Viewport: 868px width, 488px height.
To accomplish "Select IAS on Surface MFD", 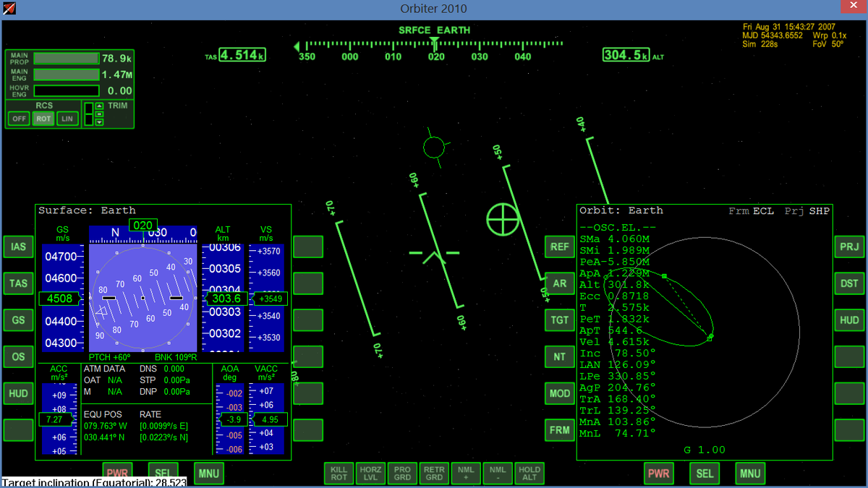I will pos(18,247).
